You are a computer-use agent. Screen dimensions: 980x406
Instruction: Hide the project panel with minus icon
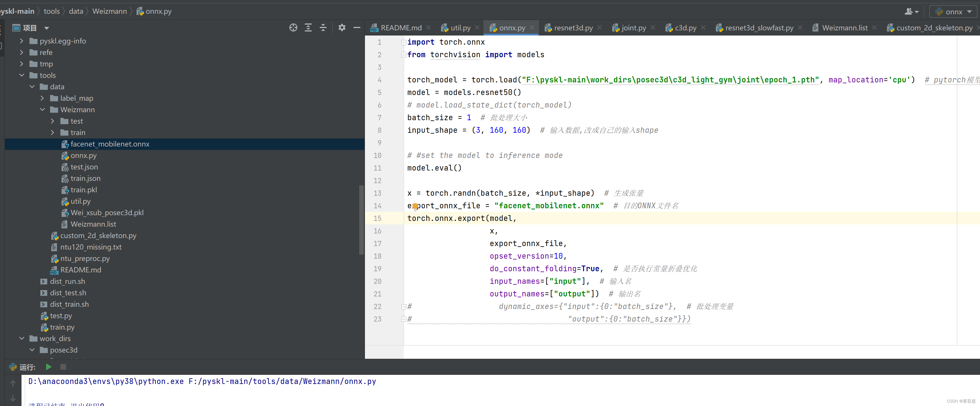tap(356, 28)
